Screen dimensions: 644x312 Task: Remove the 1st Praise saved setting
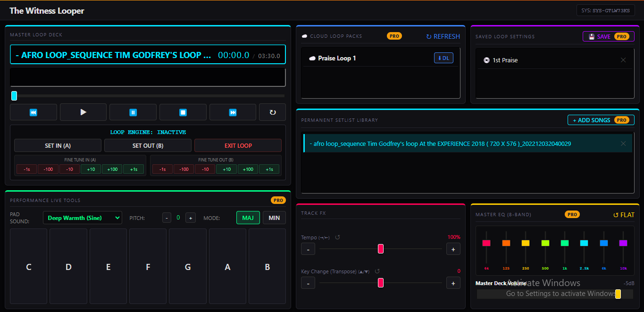tap(623, 59)
